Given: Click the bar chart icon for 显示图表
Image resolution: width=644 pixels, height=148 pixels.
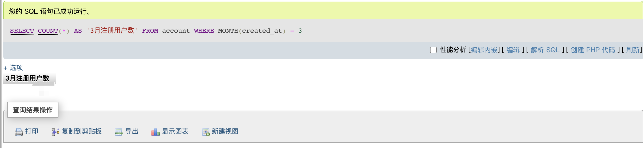Looking at the screenshot, I should [155, 132].
